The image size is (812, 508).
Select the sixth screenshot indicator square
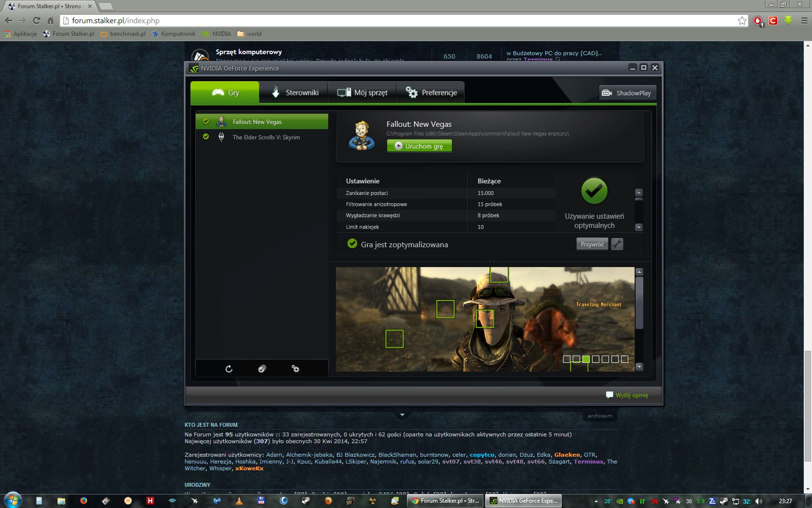[x=615, y=359]
